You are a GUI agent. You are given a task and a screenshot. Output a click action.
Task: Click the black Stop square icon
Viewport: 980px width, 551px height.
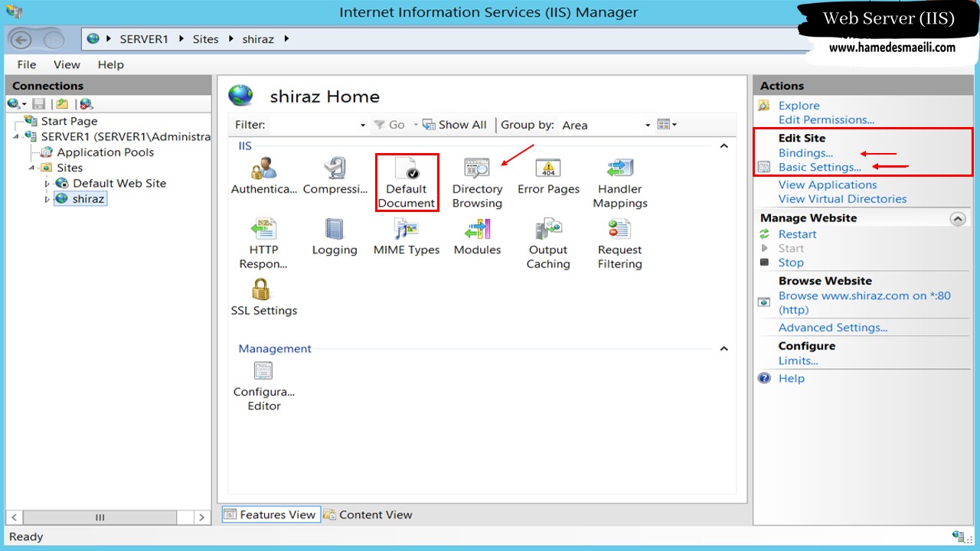pos(764,262)
